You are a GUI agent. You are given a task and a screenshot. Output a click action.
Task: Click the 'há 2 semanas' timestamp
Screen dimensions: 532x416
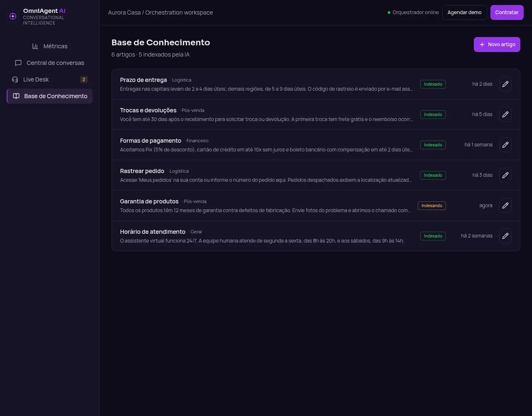pyautogui.click(x=477, y=236)
